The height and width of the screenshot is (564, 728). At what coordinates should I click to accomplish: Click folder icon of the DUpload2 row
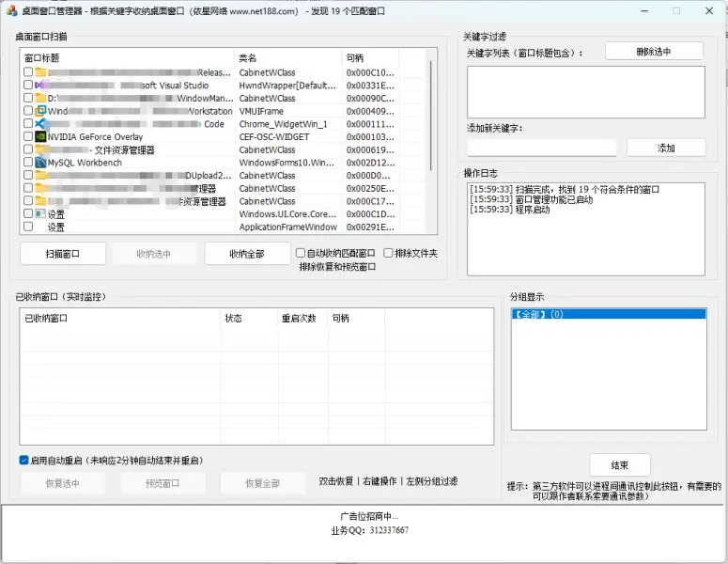point(40,176)
